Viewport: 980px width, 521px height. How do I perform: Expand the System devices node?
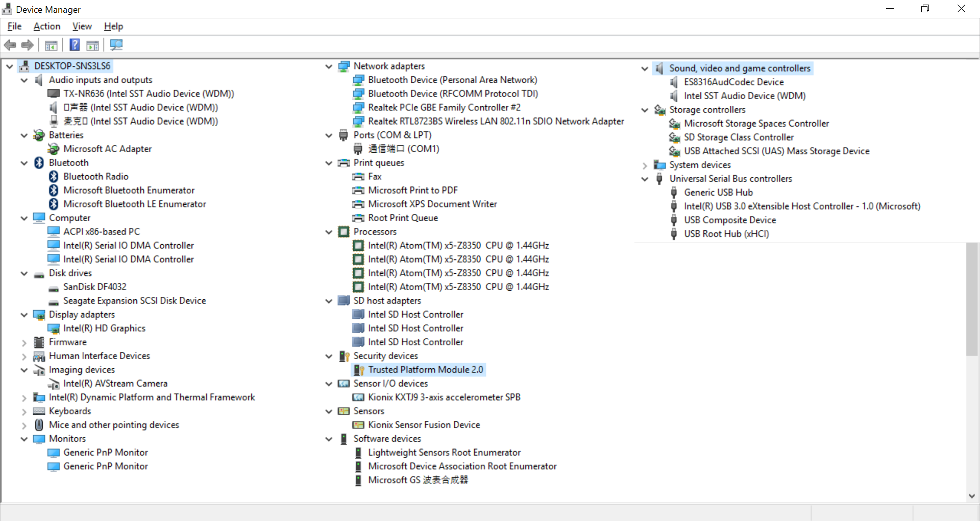(x=645, y=165)
